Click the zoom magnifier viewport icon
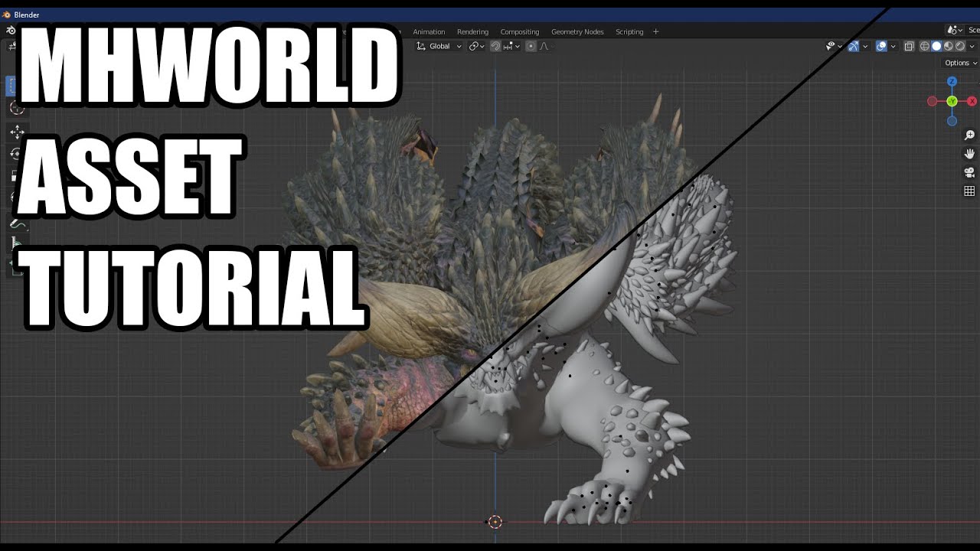Viewport: 980px width, 551px height. coord(969,135)
